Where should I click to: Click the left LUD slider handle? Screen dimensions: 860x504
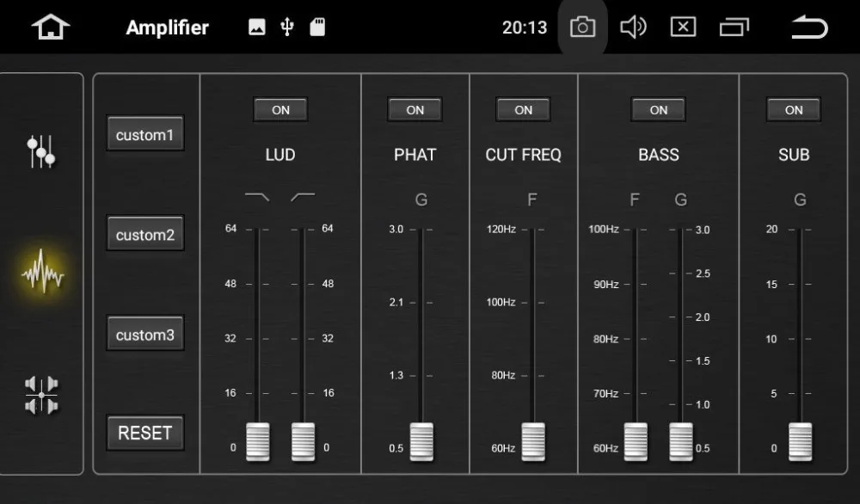point(258,441)
